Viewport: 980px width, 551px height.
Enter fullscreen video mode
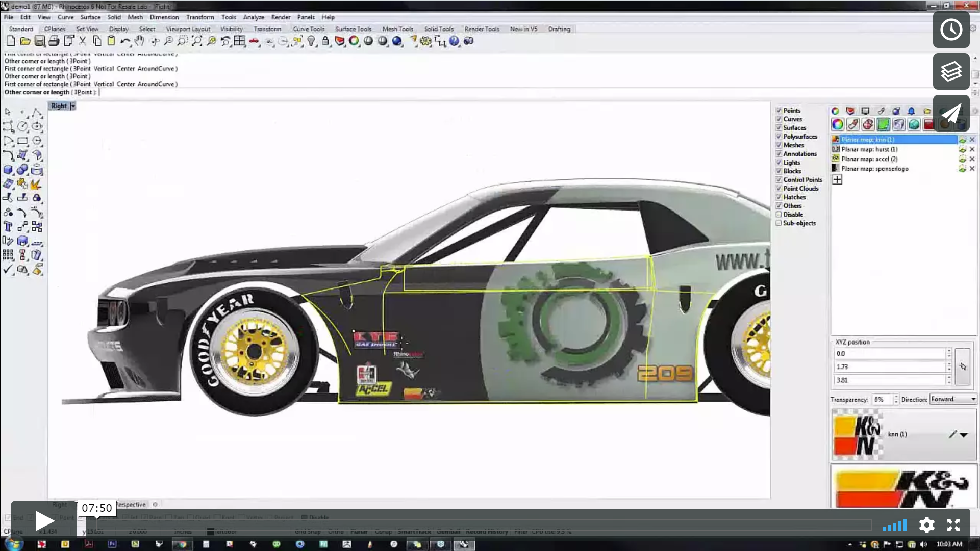tap(953, 525)
